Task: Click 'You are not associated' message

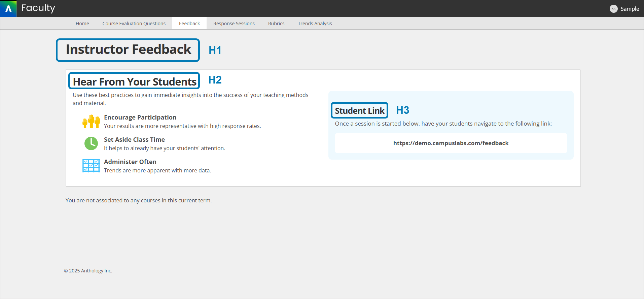Action: tap(139, 200)
